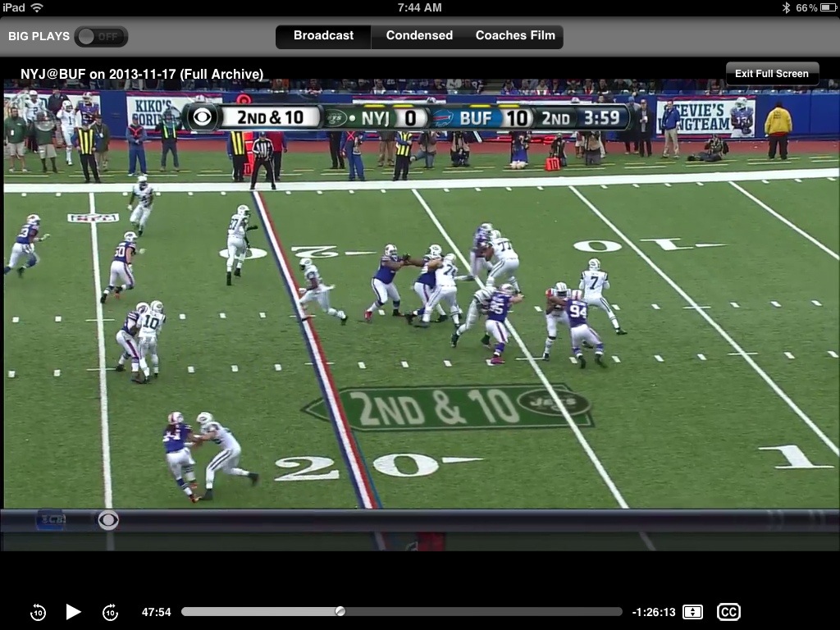Turn on closed captions
The height and width of the screenshot is (630, 840).
coord(728,612)
